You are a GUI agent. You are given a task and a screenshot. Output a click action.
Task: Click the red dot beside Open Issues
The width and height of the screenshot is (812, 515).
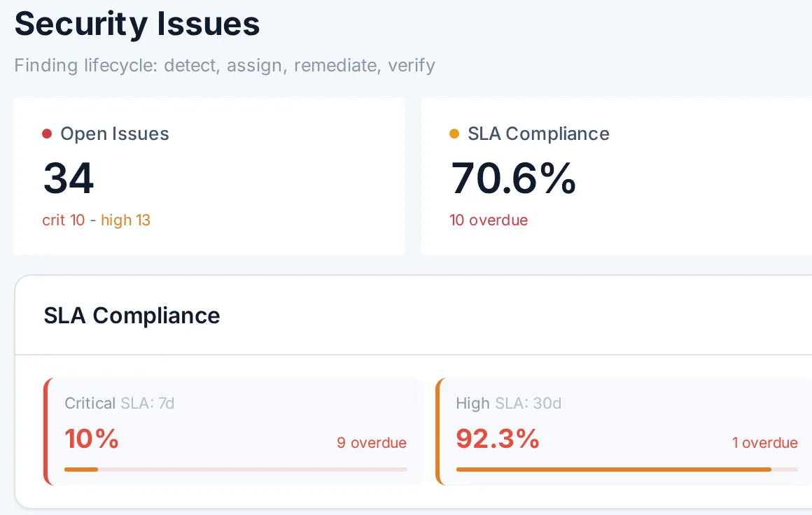47,134
